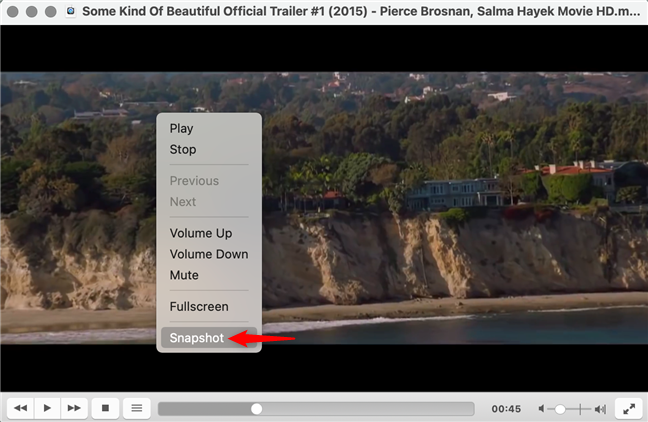
Task: Click the fast forward button
Action: tap(74, 408)
